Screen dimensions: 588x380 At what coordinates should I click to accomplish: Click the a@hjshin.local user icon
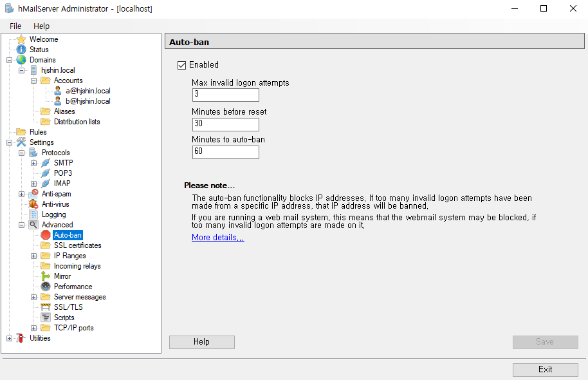pyautogui.click(x=58, y=91)
